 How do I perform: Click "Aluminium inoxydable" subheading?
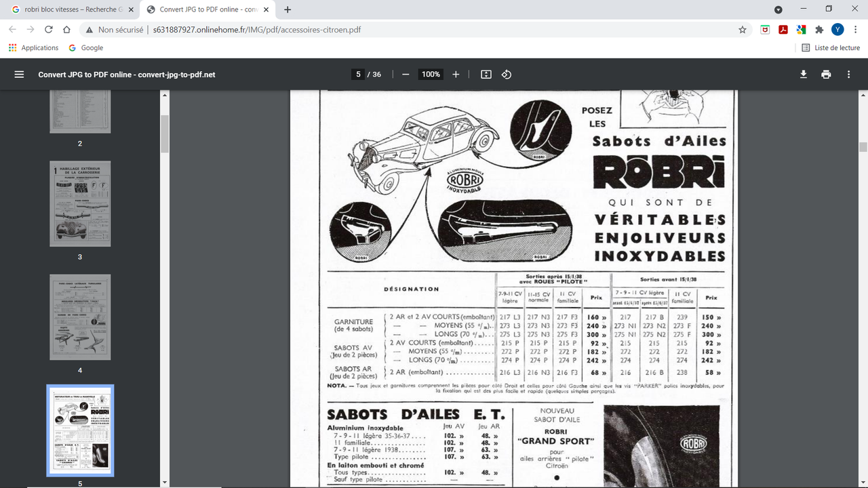click(x=365, y=428)
